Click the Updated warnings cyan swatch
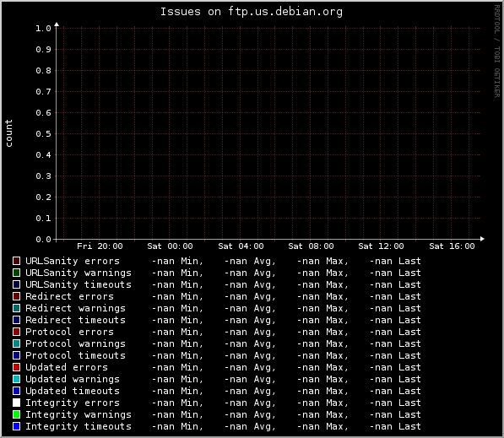The height and width of the screenshot is (438, 504). [x=16, y=379]
